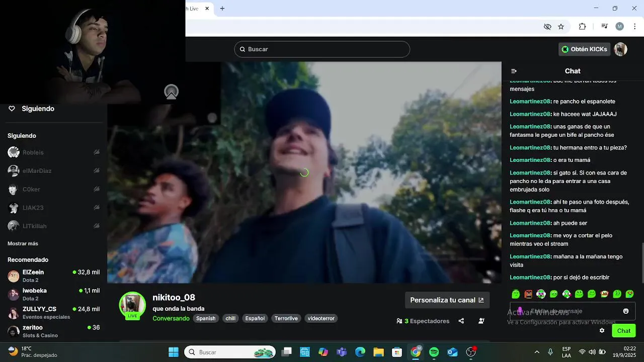Select the Spanish tag
This screenshot has height=362, width=644.
point(206,318)
